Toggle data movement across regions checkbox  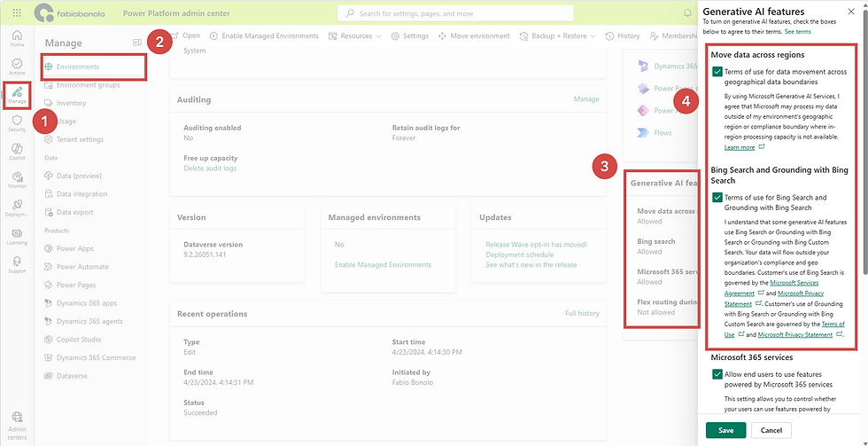point(717,72)
